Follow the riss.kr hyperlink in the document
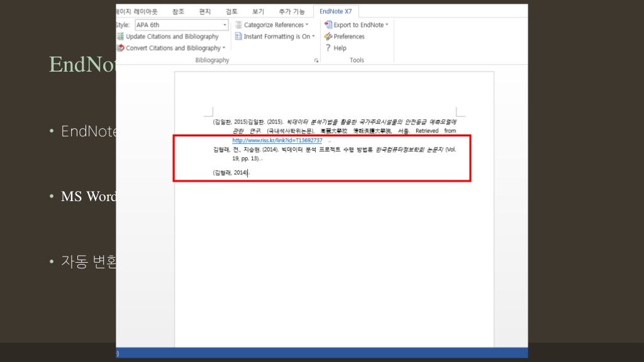 [x=277, y=140]
